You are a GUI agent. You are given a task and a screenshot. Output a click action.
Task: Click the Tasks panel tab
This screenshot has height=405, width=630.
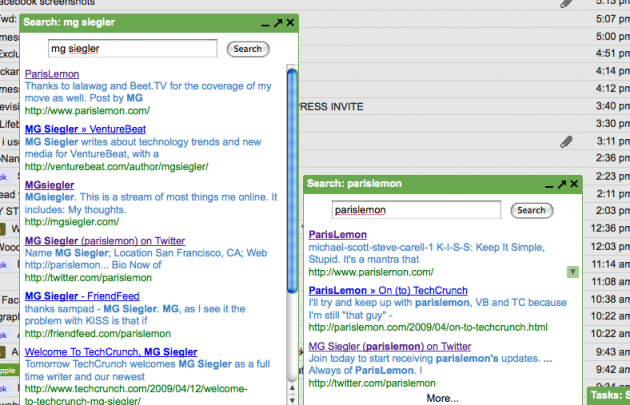point(609,396)
